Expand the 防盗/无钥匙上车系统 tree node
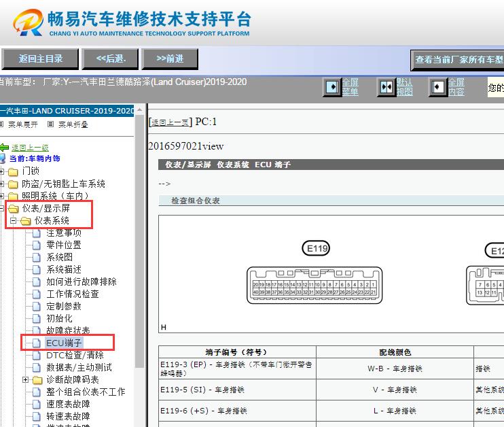504x427 pixels. click(1, 184)
